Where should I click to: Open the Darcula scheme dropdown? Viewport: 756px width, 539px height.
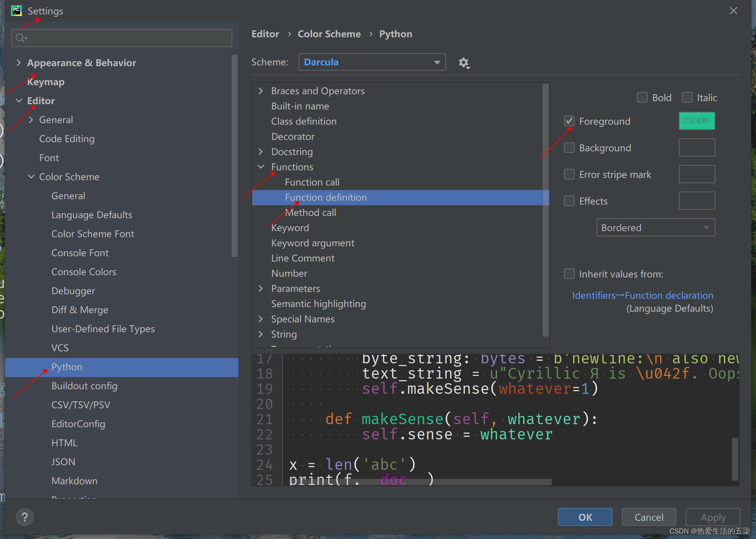pos(372,62)
